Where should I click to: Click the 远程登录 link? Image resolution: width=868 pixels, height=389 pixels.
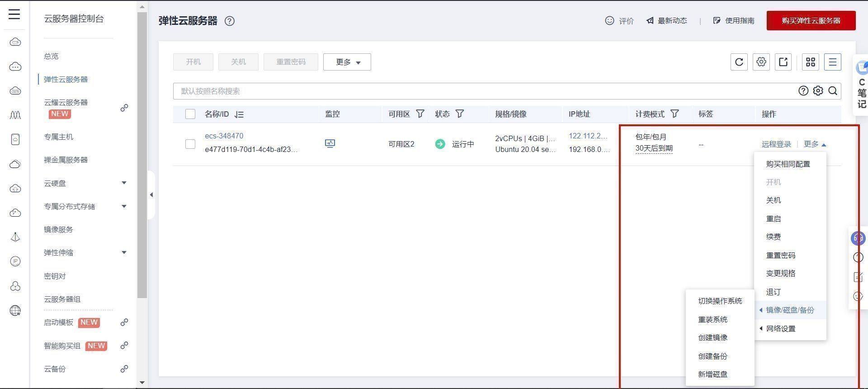pos(776,144)
